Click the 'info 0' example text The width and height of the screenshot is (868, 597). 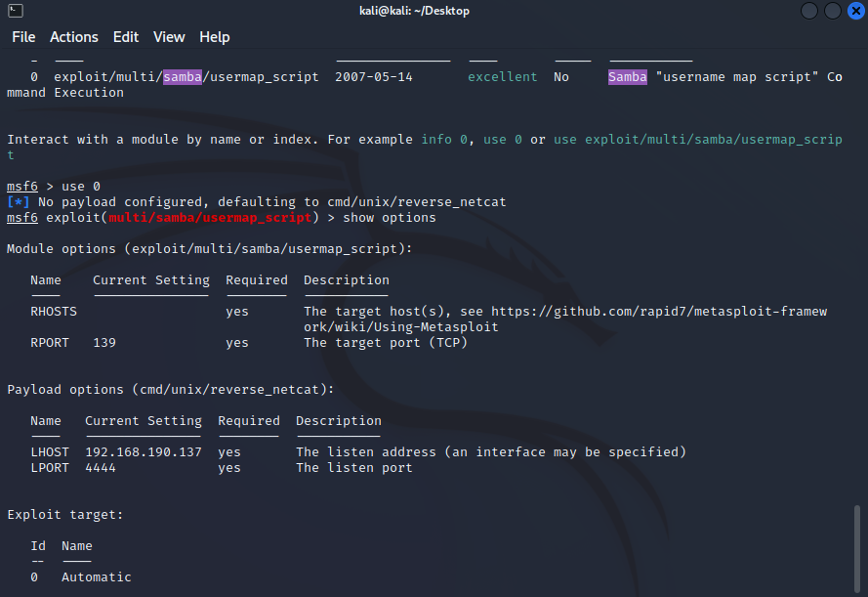pos(444,140)
